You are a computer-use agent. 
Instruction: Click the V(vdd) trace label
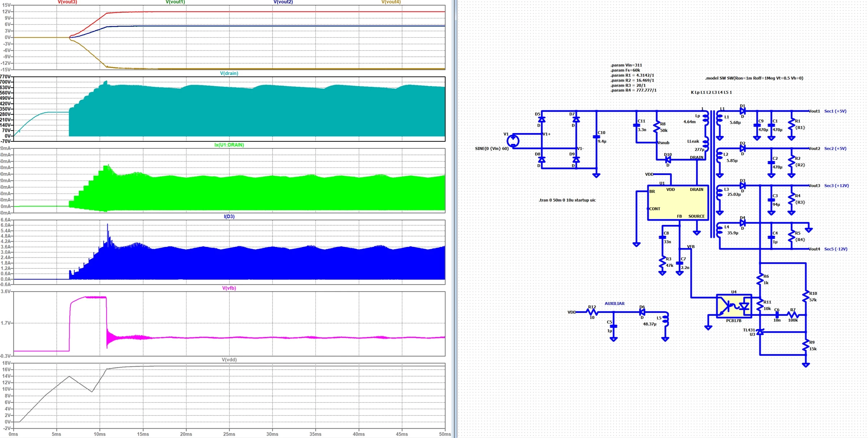tap(229, 360)
